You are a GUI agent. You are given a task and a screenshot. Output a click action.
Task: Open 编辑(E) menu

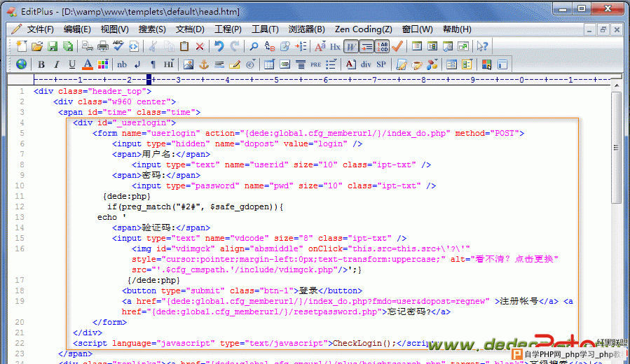[x=77, y=29]
